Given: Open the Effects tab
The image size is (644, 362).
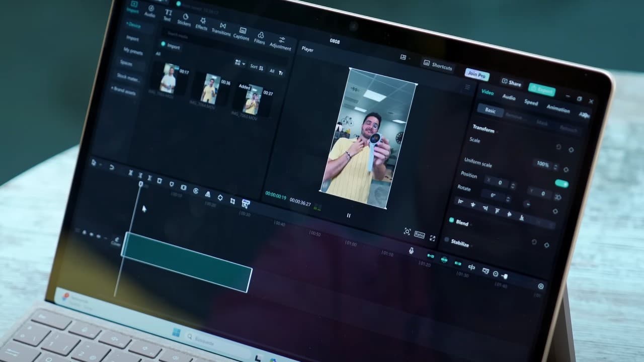Looking at the screenshot, I should (x=202, y=24).
